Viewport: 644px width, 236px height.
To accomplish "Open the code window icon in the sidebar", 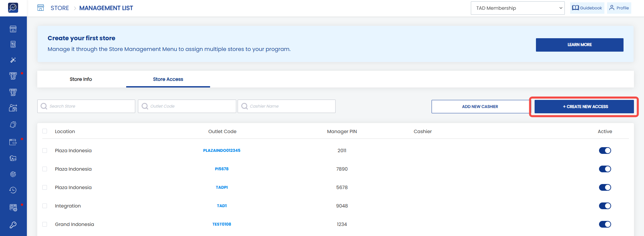I will pos(13,142).
